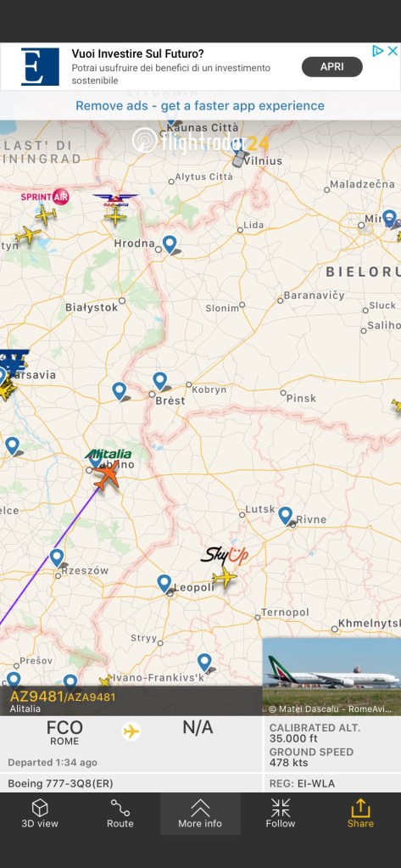The image size is (401, 868).
Task: Tap the Remove ads link
Action: [200, 106]
